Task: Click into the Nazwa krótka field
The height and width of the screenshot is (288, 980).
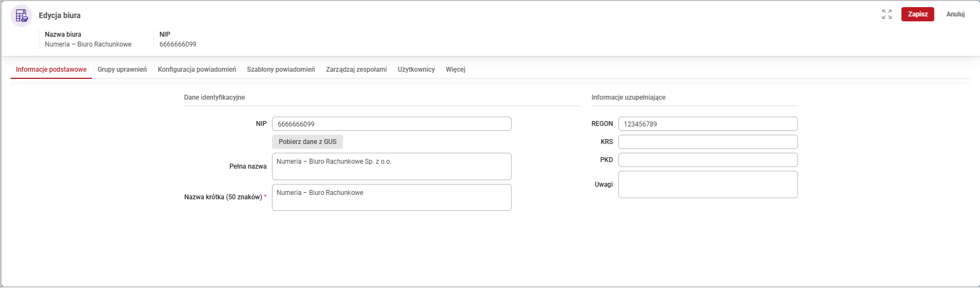Action: [391, 197]
